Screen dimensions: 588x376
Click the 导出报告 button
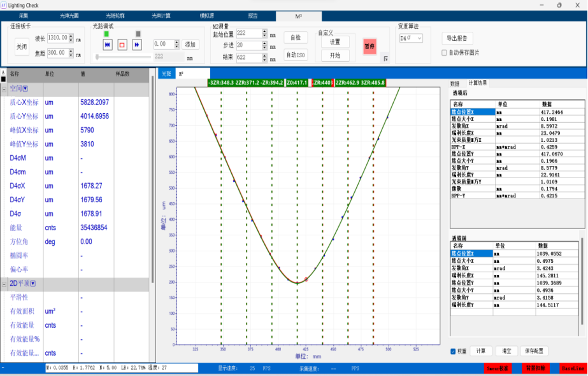point(457,38)
